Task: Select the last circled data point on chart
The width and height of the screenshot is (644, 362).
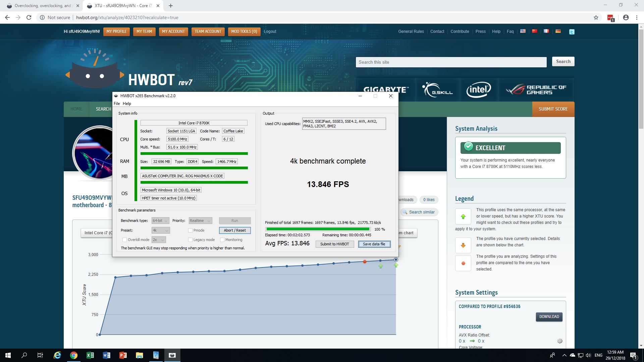Action: [396, 260]
